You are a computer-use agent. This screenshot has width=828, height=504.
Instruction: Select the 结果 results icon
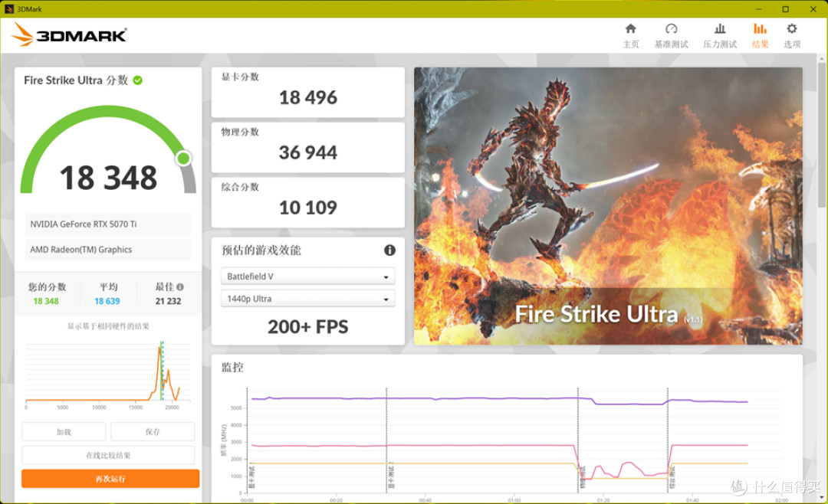[x=760, y=29]
